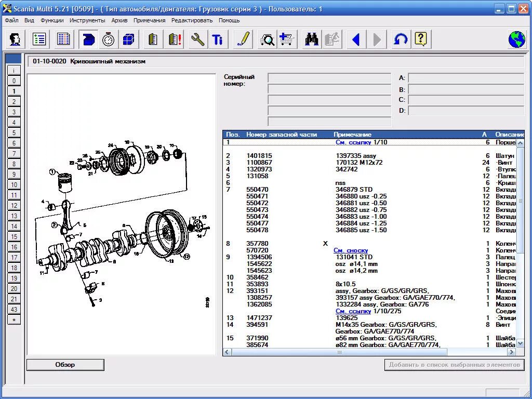Click the Обзор button
This screenshot has width=532, height=399.
(x=65, y=365)
